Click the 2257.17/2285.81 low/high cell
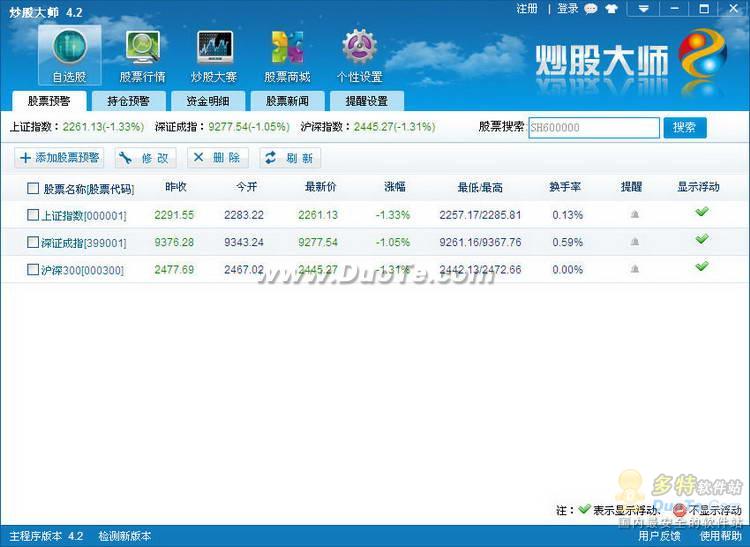The image size is (750, 547). click(480, 215)
